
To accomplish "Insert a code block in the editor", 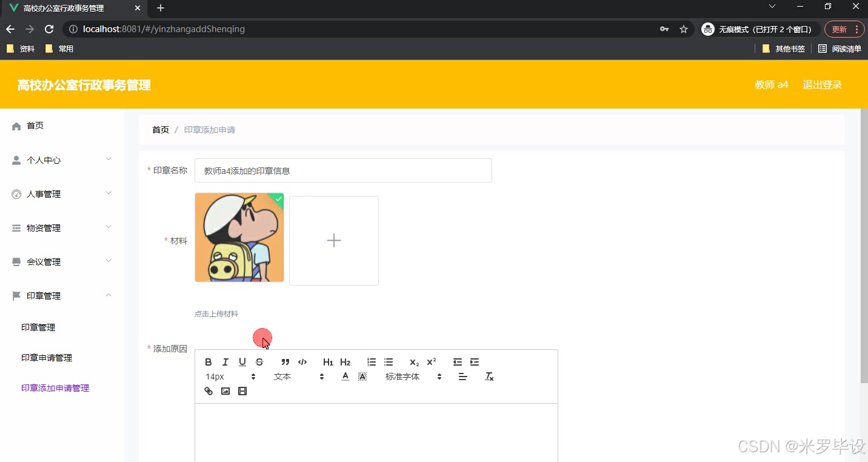I will tap(302, 362).
